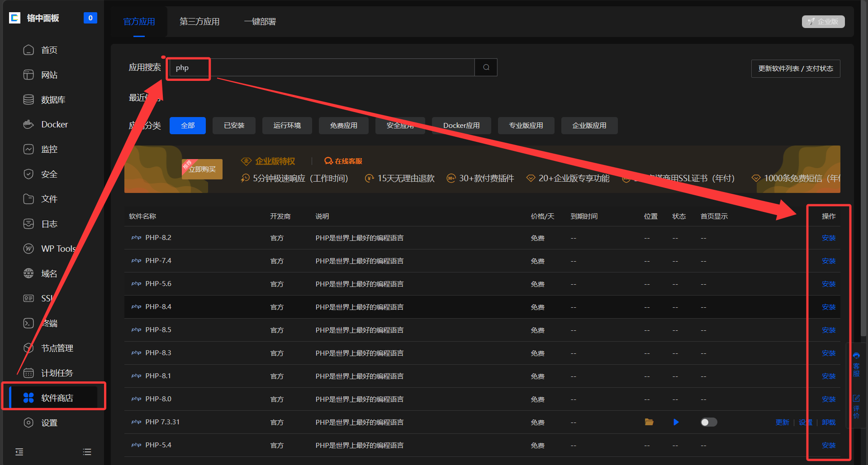Install PHP-8.4 via its 安装 link
868x465 pixels.
click(x=829, y=307)
